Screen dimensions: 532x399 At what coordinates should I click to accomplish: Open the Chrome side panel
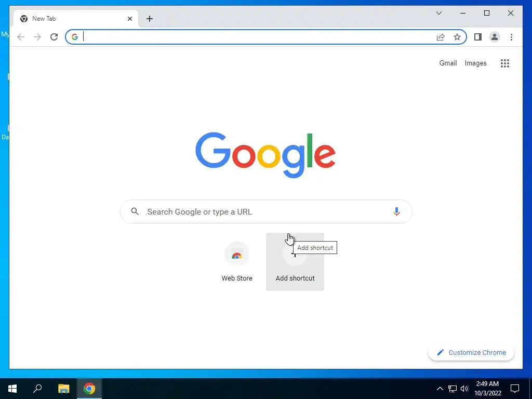pyautogui.click(x=478, y=37)
